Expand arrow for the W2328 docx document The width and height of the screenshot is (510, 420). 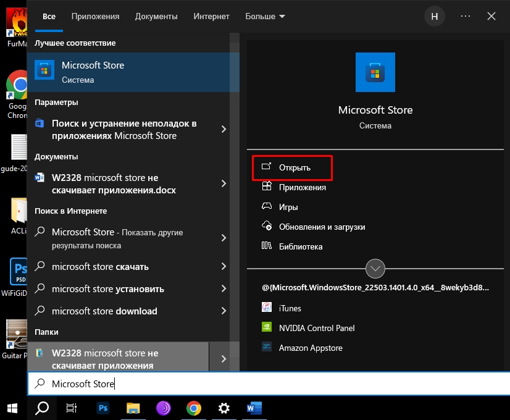click(x=224, y=183)
